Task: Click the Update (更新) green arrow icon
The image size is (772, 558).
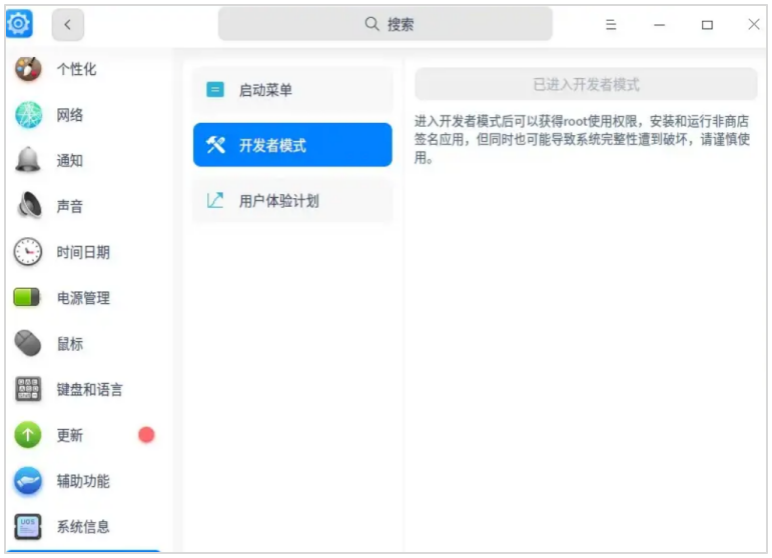Action: click(28, 435)
